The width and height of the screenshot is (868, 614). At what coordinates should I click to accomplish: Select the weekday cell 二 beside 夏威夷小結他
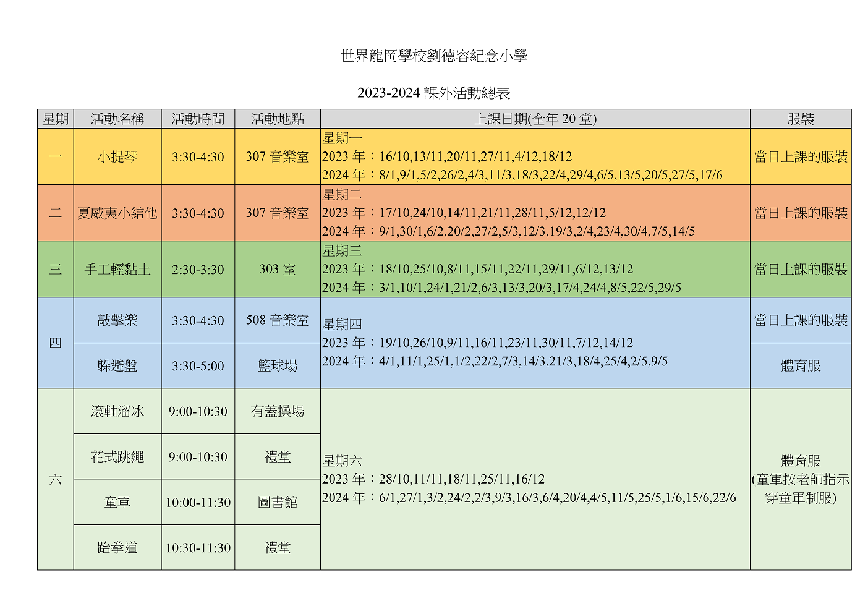coord(56,213)
